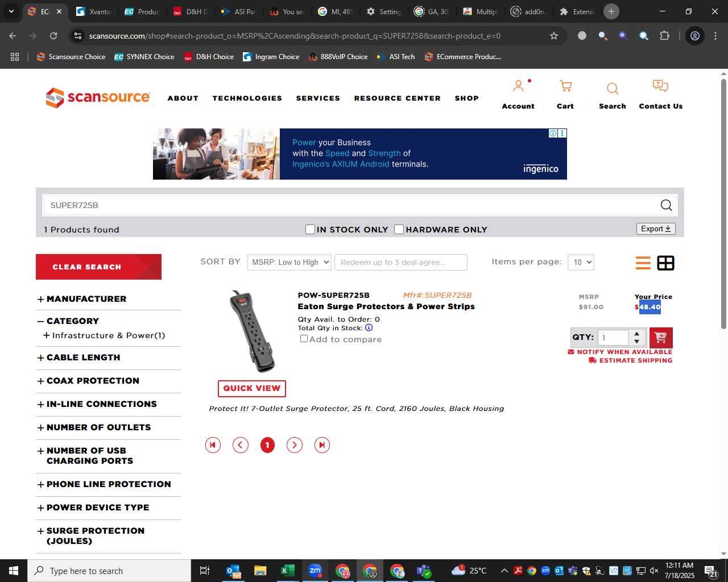This screenshot has height=582, width=728.
Task: Expand the NUMBER OF OUTLETS filter
Action: point(40,427)
